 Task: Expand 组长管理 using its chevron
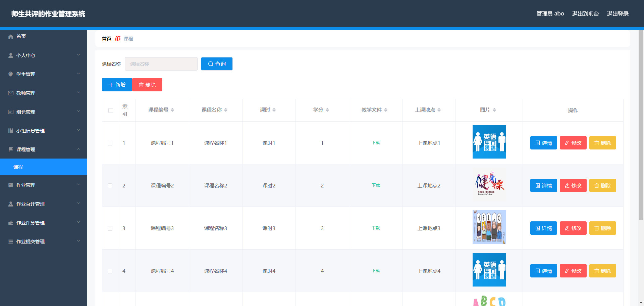[x=78, y=111]
